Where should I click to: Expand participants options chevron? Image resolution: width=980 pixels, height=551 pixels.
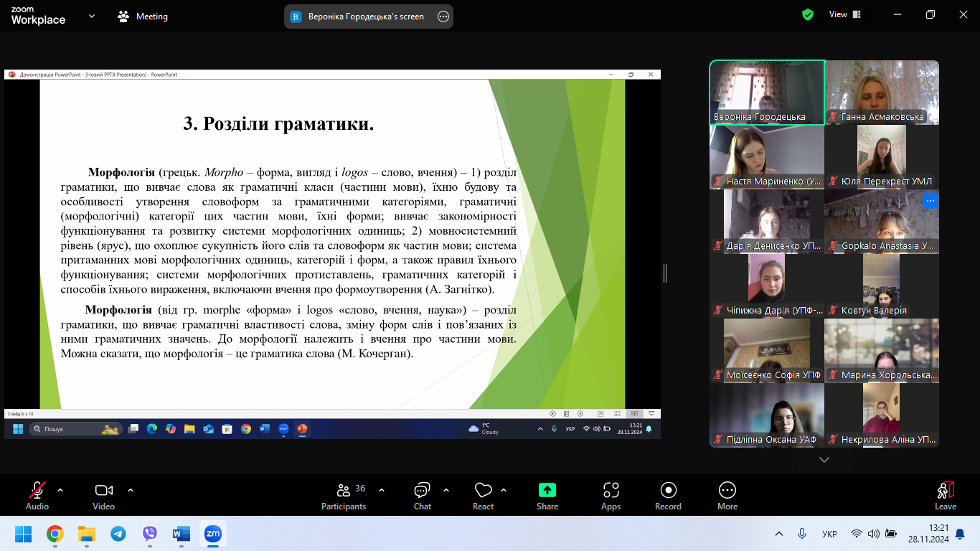(382, 491)
